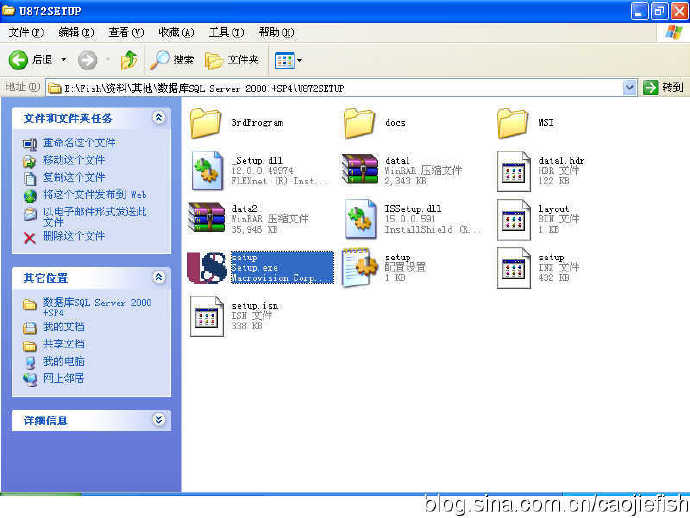Toggle the Folders pane button

point(231,60)
